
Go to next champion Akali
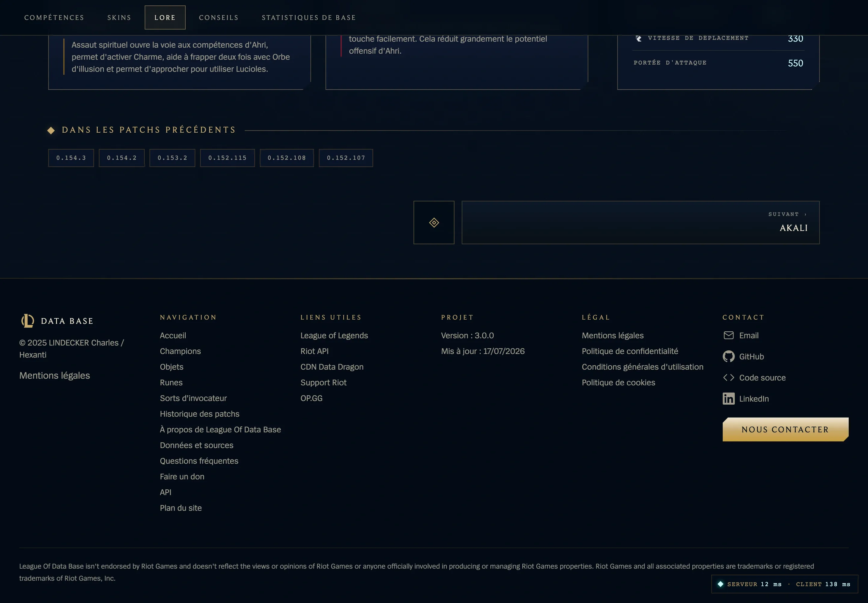point(641,223)
